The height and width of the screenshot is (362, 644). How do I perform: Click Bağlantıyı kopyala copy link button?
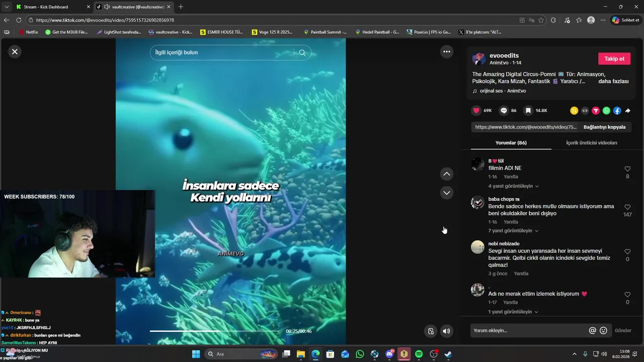pos(604,127)
